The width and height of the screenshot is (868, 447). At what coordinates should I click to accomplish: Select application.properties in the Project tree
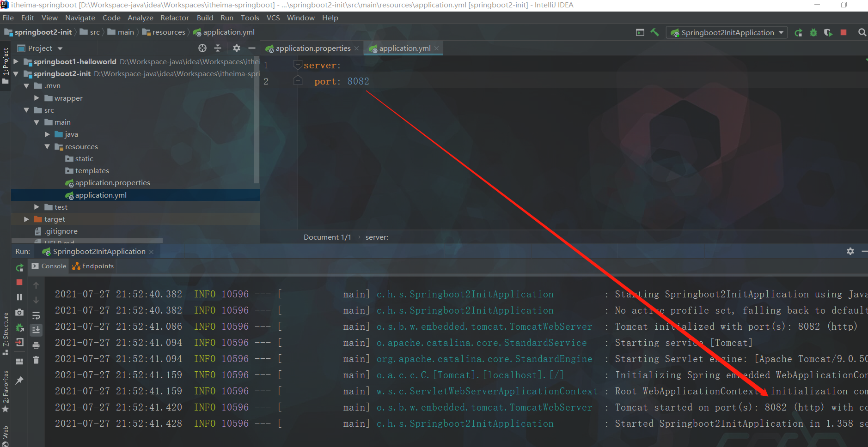click(112, 183)
